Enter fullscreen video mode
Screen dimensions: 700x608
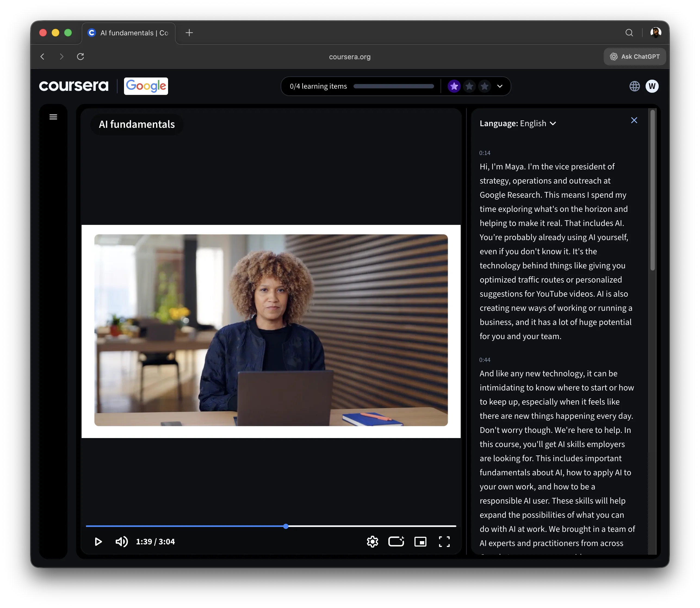[x=444, y=541]
